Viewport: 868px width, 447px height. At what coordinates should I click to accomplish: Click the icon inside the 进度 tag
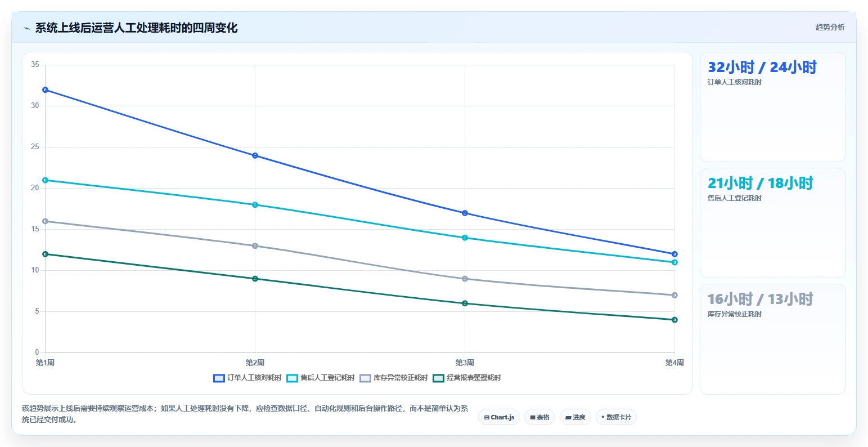[x=568, y=418]
